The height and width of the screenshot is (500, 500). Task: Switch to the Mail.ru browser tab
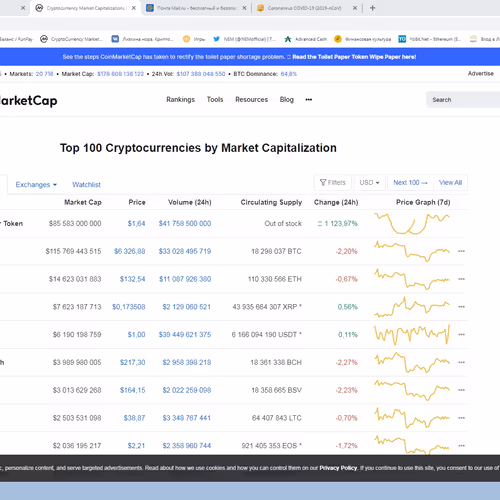click(x=197, y=8)
